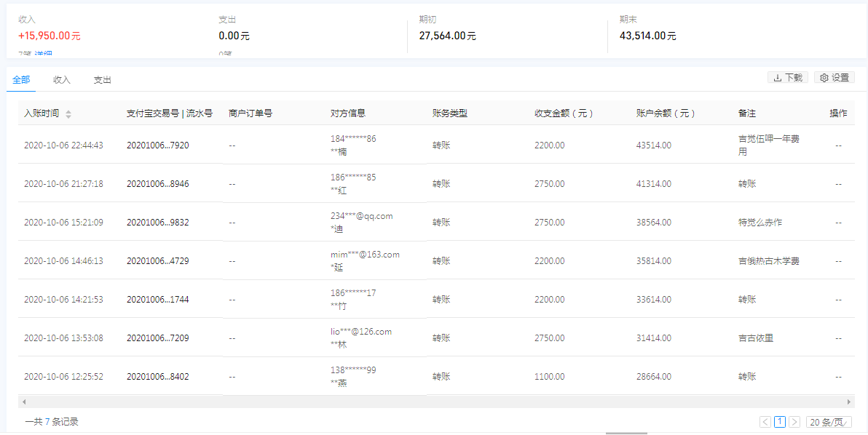The width and height of the screenshot is (868, 435).
Task: Go to next page with right chevron
Action: [794, 422]
